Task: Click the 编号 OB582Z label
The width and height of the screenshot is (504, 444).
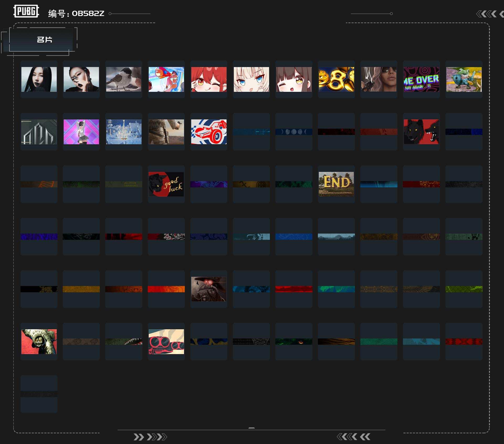Action: pyautogui.click(x=76, y=13)
